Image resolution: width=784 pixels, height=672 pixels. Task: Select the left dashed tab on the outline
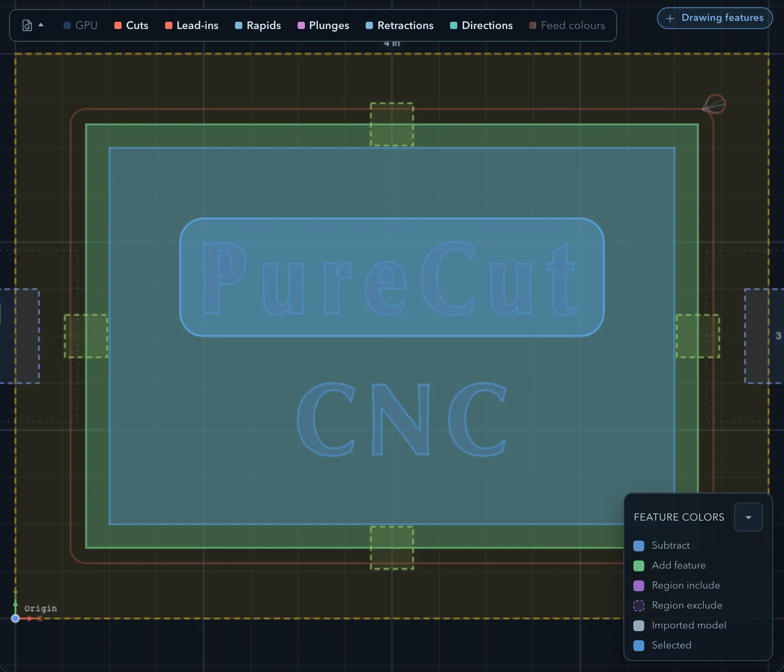point(86,336)
